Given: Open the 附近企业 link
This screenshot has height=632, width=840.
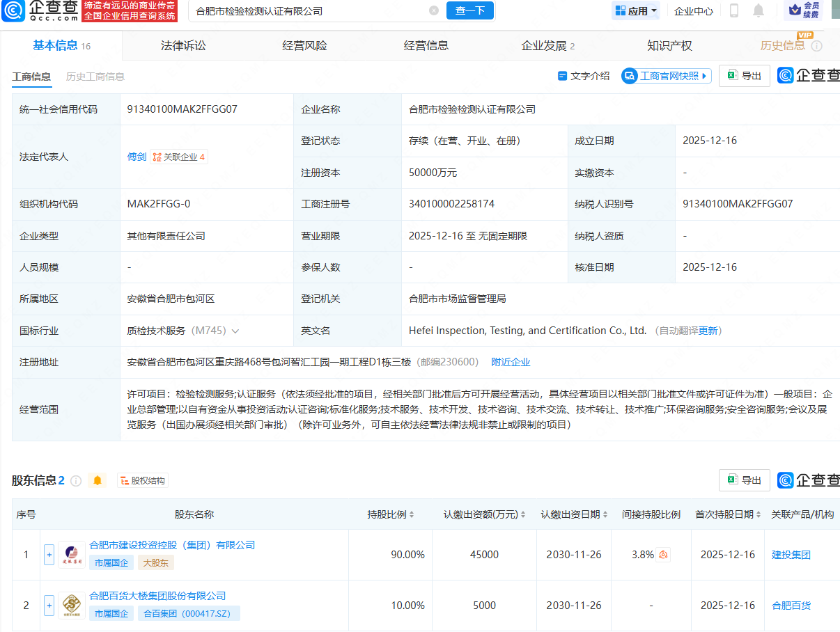Looking at the screenshot, I should click(511, 361).
